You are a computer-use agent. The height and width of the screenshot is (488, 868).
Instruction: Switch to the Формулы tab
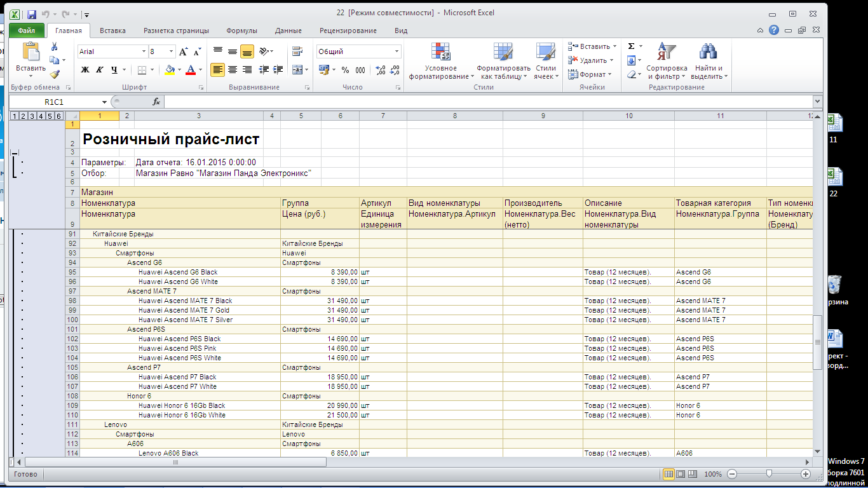pyautogui.click(x=241, y=30)
